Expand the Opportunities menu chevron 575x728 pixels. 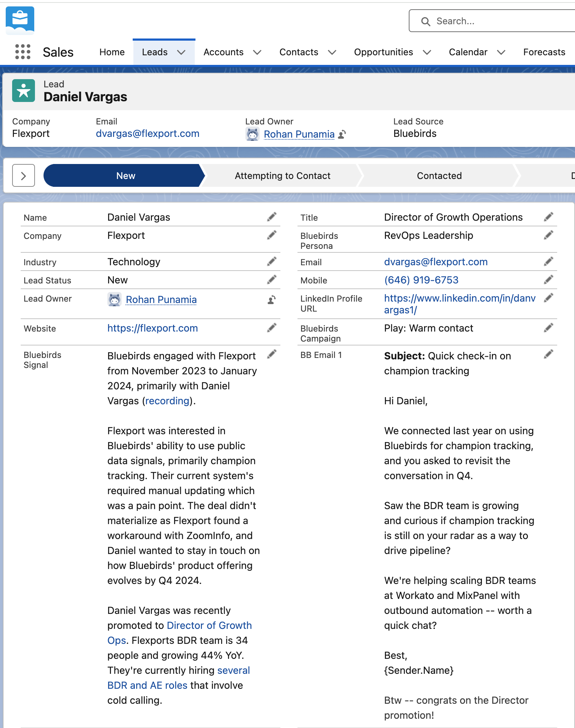(427, 52)
